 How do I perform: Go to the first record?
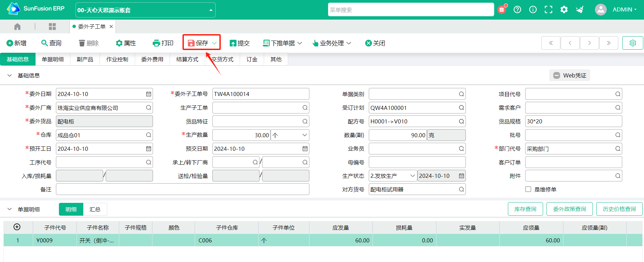551,43
